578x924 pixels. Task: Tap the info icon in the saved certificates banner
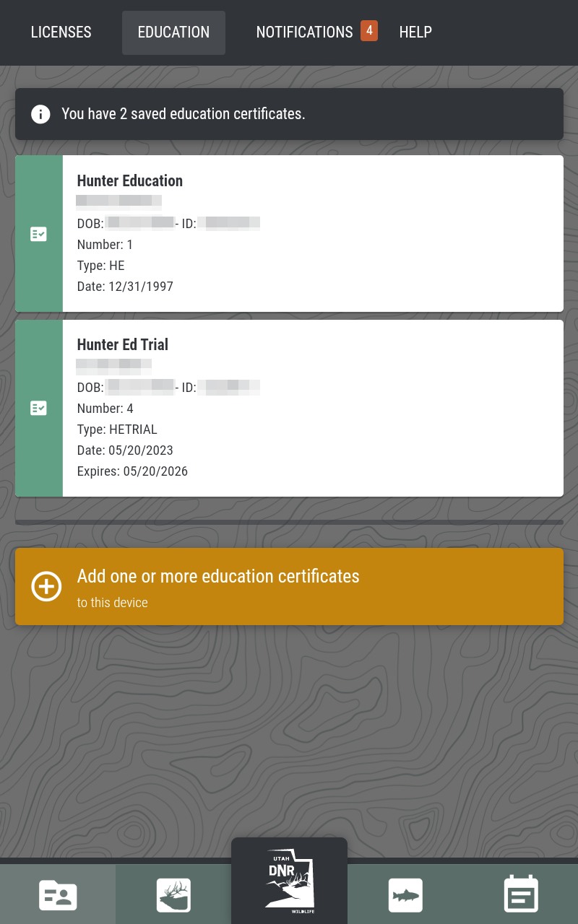41,114
